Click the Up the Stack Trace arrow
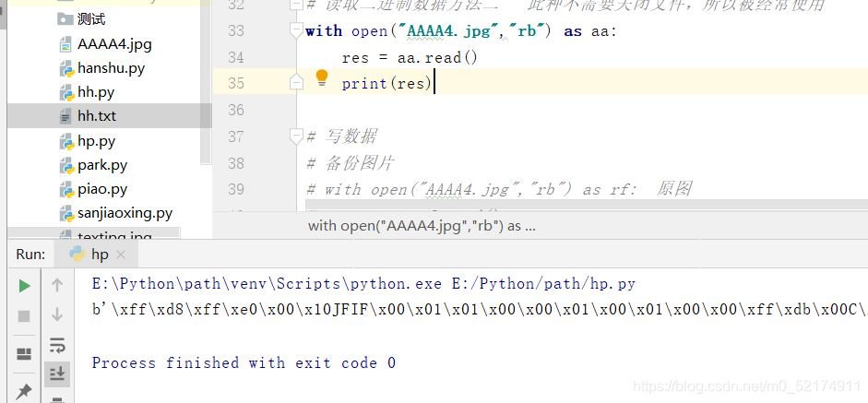 tap(57, 285)
